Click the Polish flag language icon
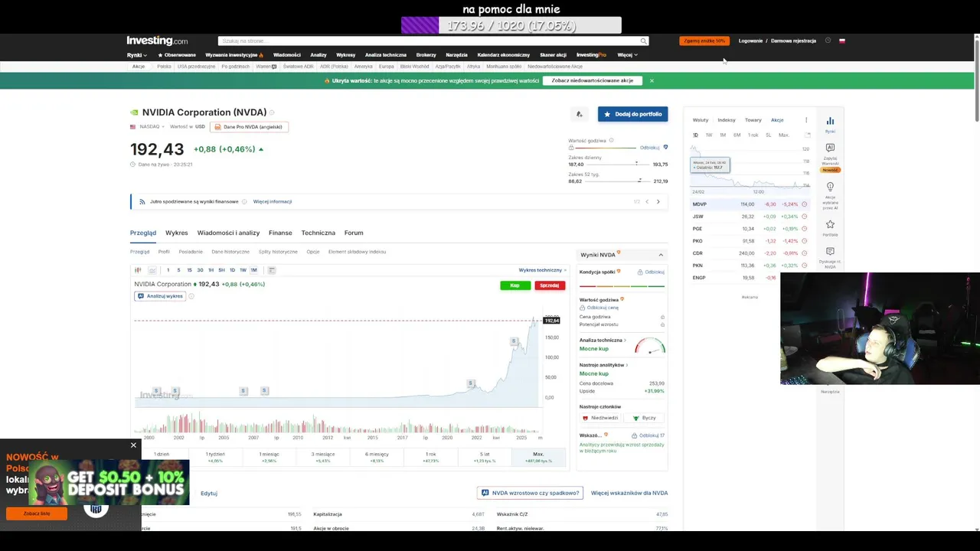This screenshot has width=980, height=551. 842,41
